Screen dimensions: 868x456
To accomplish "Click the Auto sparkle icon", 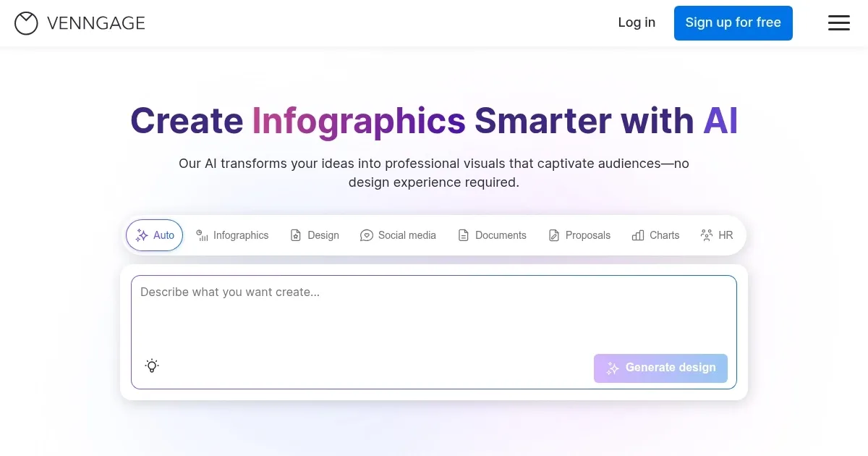I will [x=142, y=235].
